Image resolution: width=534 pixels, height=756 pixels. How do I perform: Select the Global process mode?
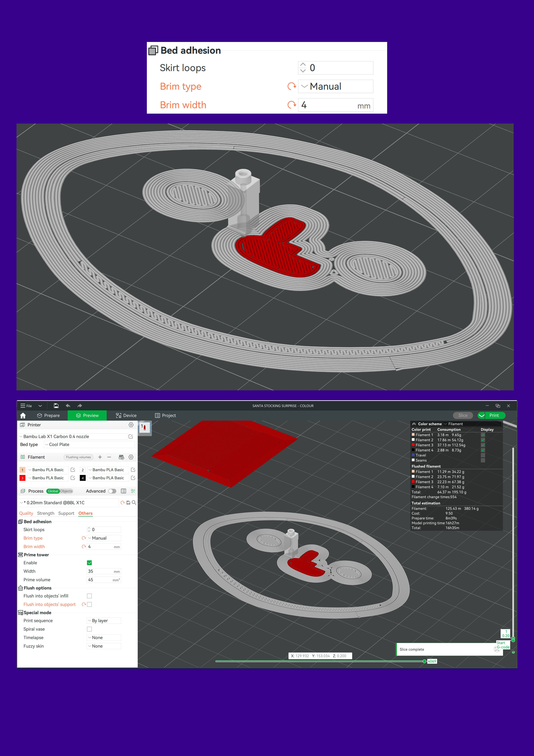point(53,491)
